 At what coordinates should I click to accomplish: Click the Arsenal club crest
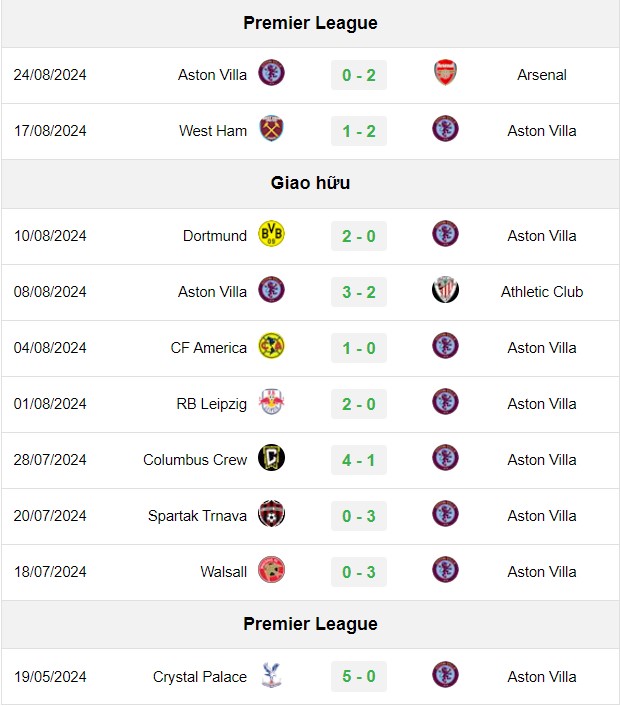coord(445,73)
